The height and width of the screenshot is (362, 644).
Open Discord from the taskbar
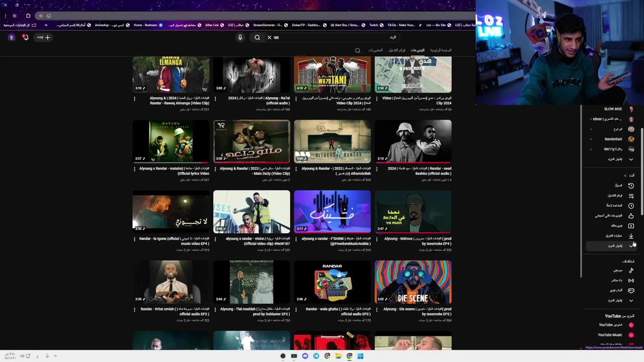(305, 356)
